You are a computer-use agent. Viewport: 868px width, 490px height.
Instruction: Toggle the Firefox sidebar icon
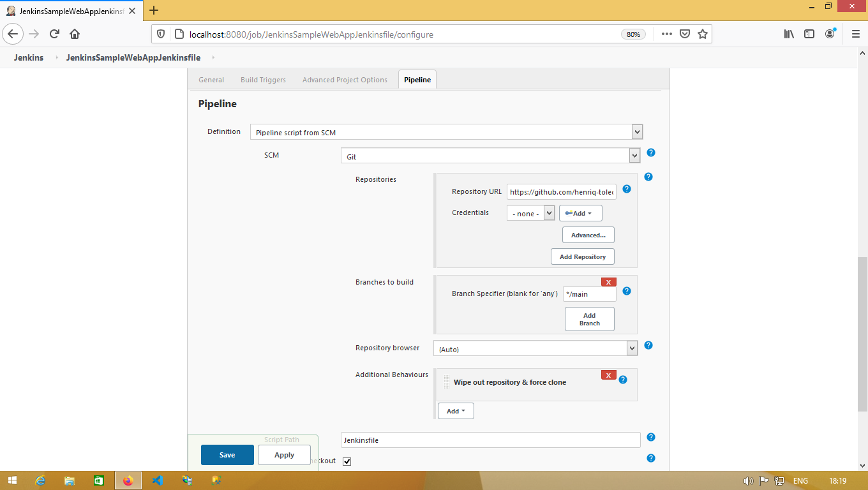pos(809,34)
